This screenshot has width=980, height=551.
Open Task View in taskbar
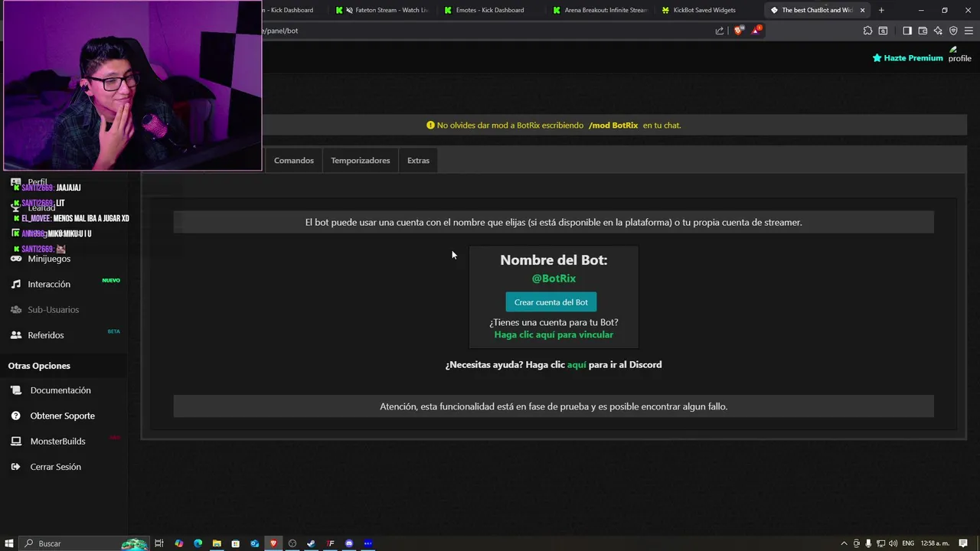(x=159, y=543)
